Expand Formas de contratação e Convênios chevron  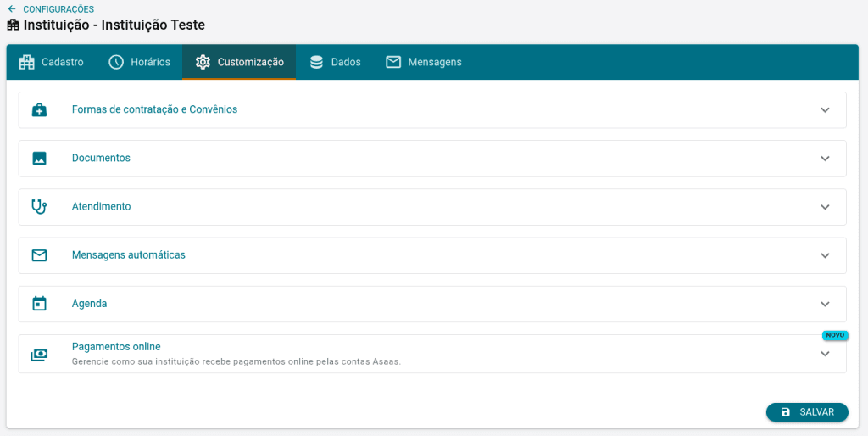(x=825, y=109)
